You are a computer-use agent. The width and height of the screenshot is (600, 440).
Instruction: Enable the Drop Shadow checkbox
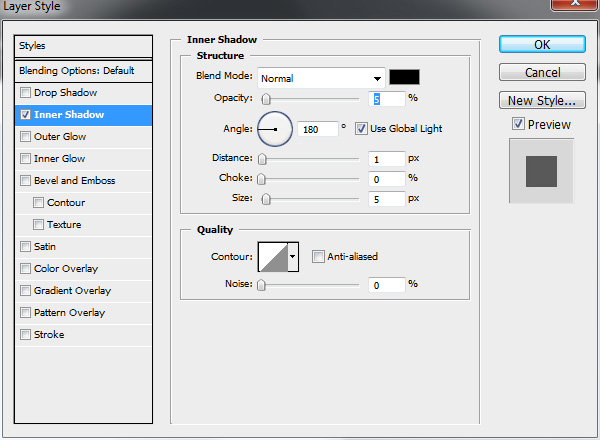coord(26,93)
